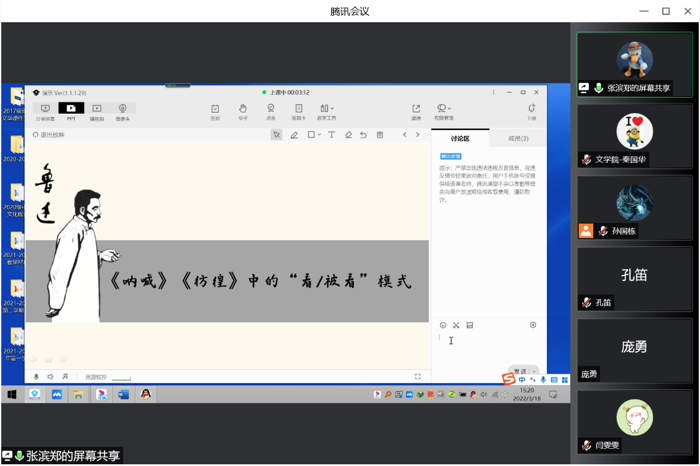Select the cursor pointer tool

[276, 135]
